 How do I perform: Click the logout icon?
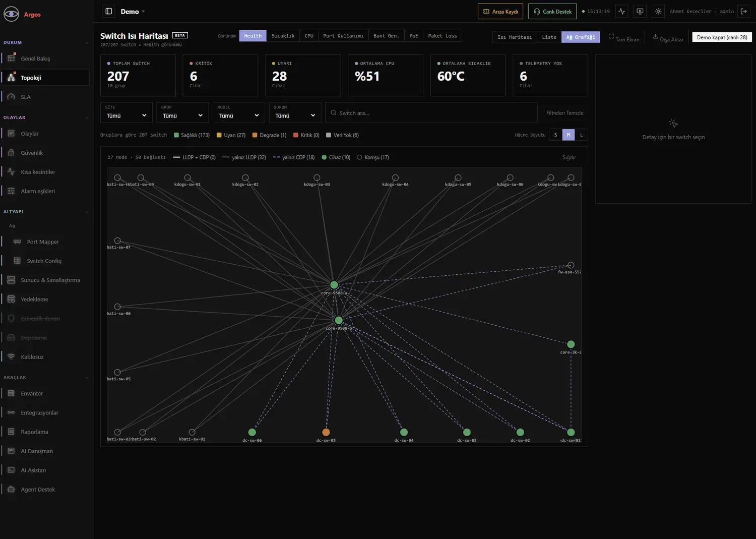pos(744,11)
